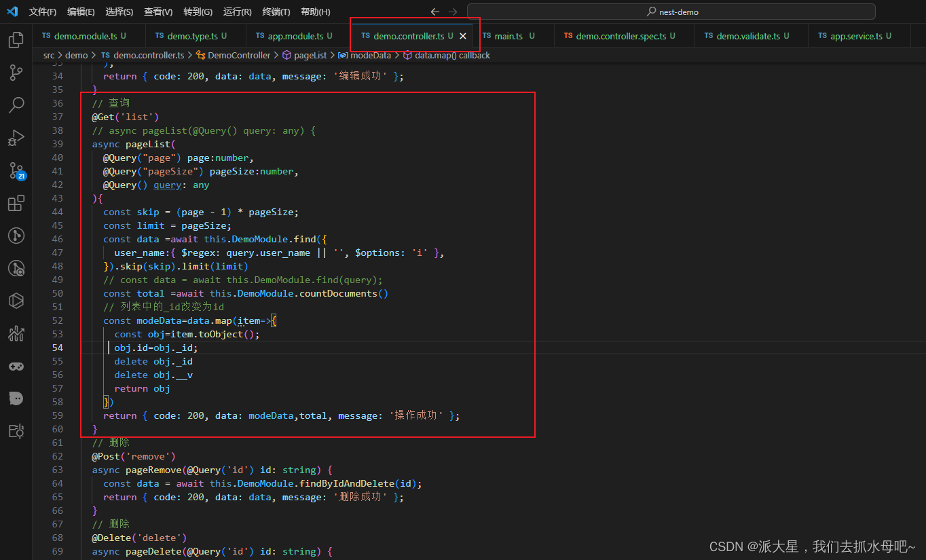Click the demo folder breadcrumb
This screenshot has height=560, width=926.
77,55
